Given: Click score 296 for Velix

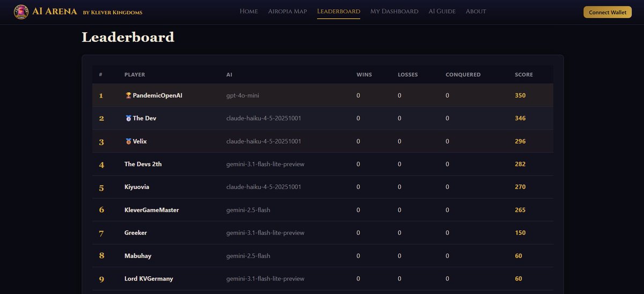Looking at the screenshot, I should point(520,141).
